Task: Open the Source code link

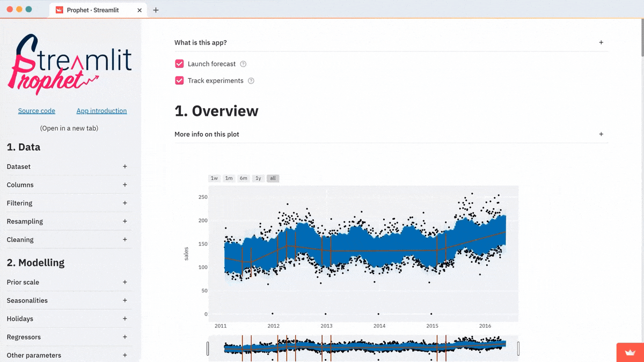Action: (x=36, y=110)
